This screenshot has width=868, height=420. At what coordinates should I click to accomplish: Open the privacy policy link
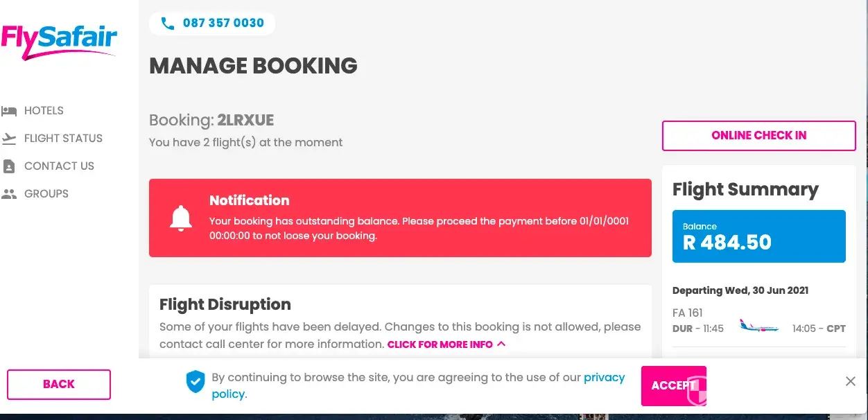[x=604, y=378]
